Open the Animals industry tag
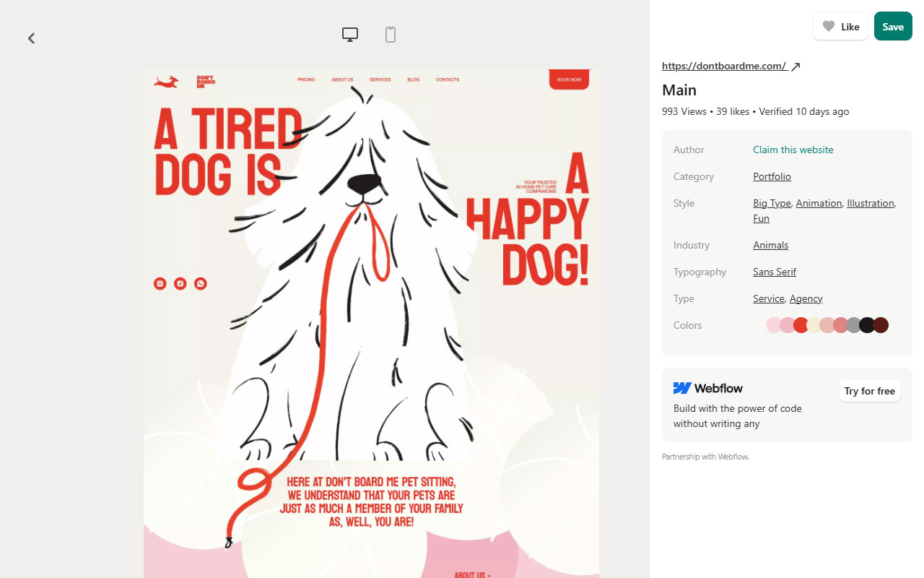The height and width of the screenshot is (578, 924). click(770, 245)
